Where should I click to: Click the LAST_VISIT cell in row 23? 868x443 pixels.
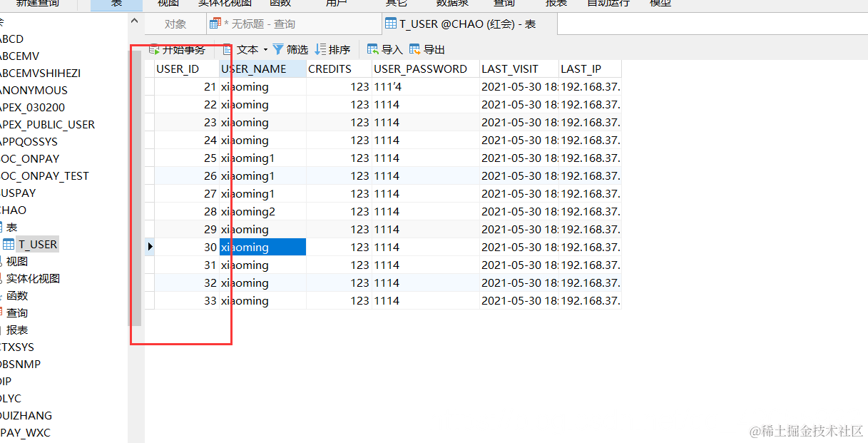[x=519, y=123]
